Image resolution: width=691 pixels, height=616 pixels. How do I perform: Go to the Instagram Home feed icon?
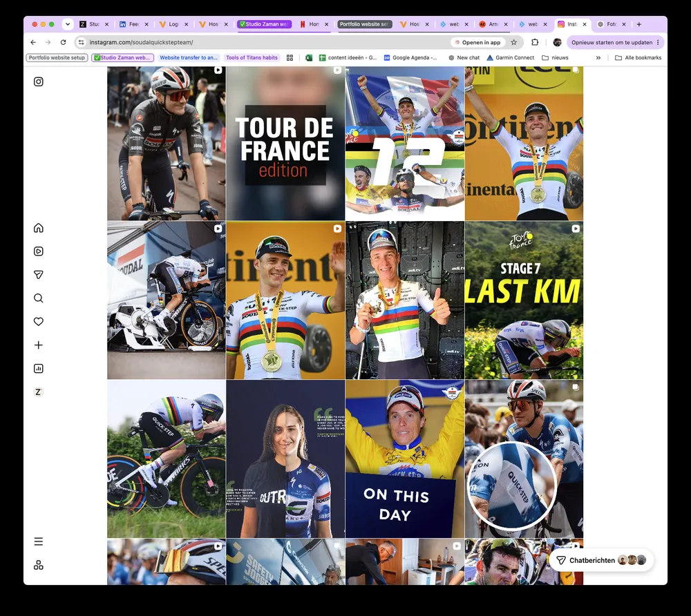click(x=38, y=228)
